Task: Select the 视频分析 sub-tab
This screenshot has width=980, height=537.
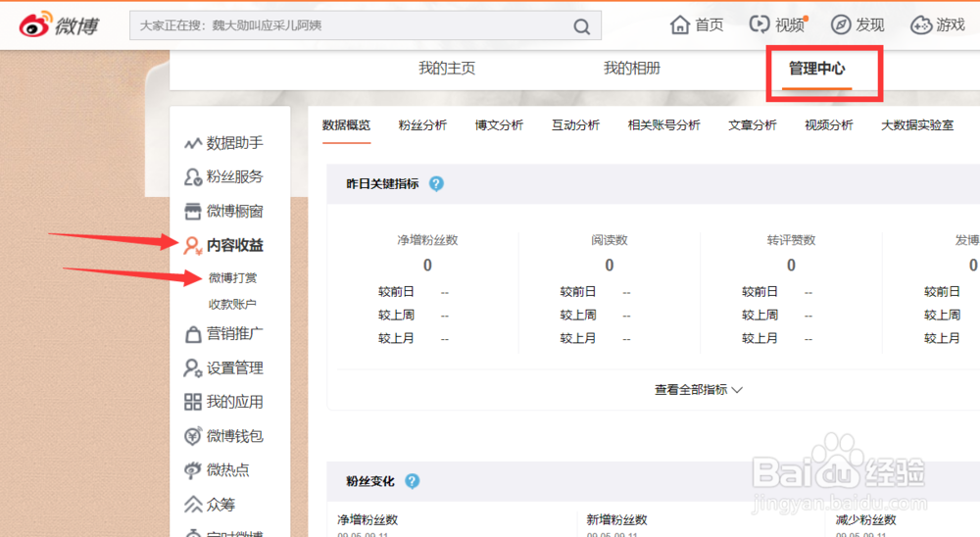Action: tap(829, 125)
